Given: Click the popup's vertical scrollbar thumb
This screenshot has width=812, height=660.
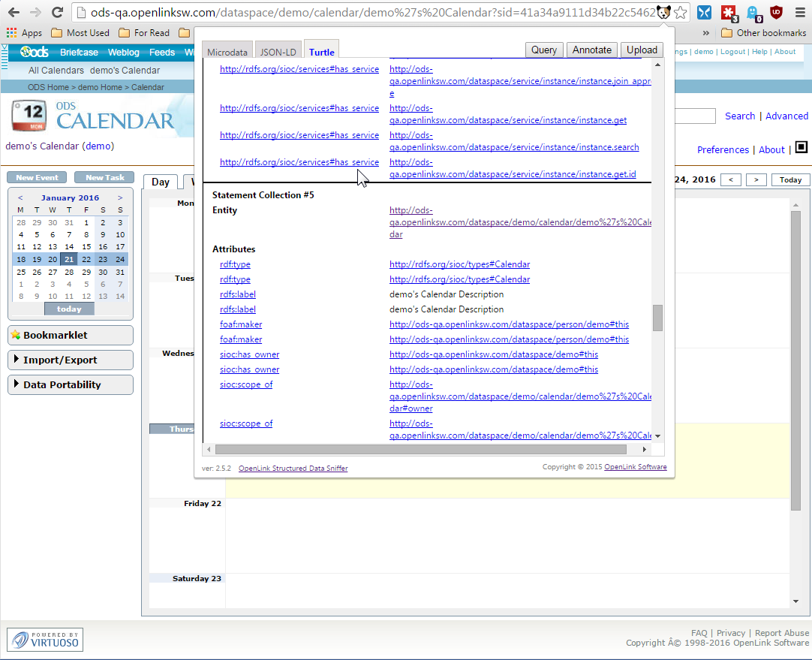Looking at the screenshot, I should tap(657, 318).
